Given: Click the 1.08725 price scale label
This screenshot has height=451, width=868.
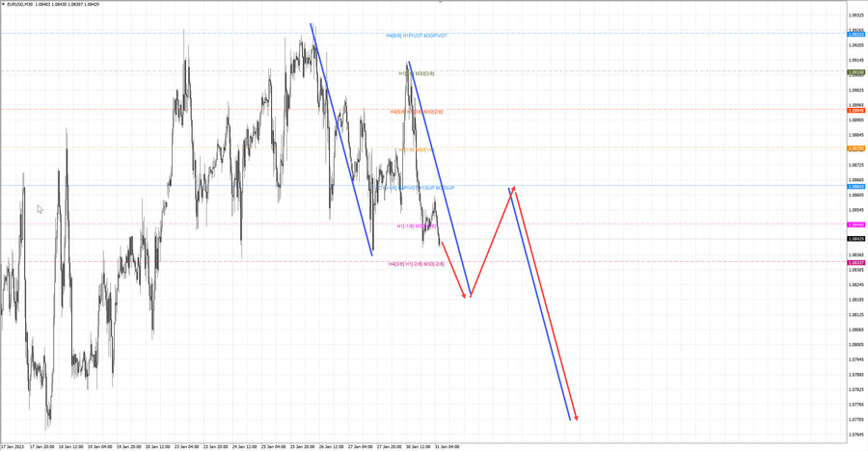Looking at the screenshot, I should [856, 165].
